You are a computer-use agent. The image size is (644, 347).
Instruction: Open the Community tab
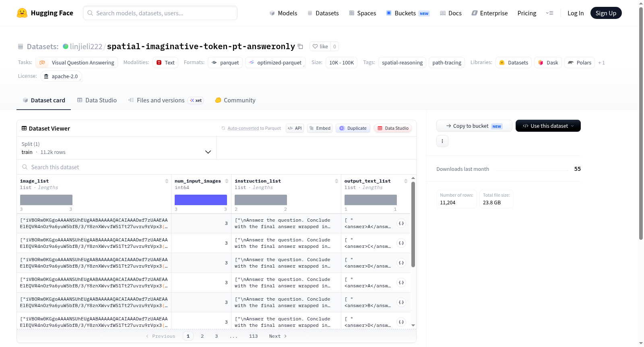[x=235, y=100]
